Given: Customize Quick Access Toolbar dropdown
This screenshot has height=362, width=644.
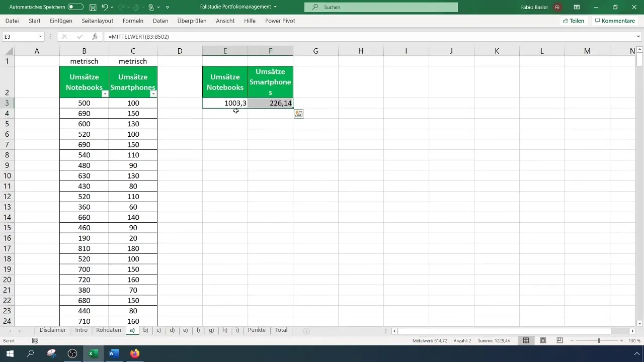Looking at the screenshot, I should 168,7.
